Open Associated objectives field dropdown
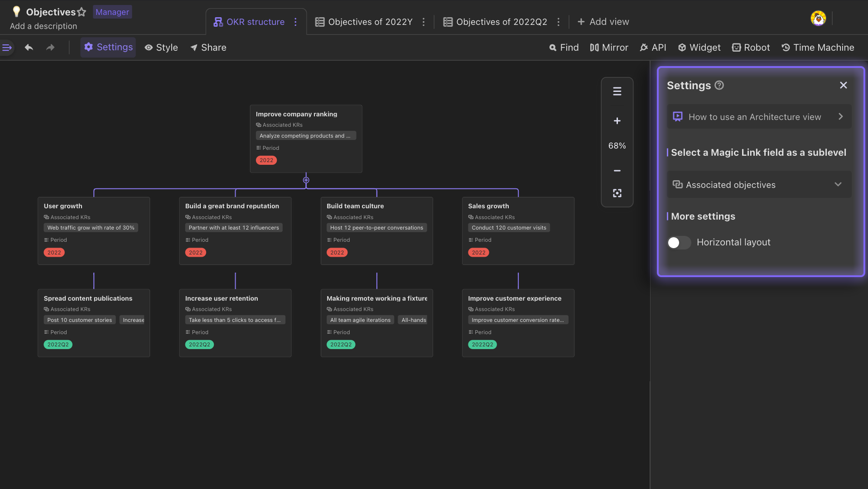This screenshot has height=489, width=868. point(759,184)
